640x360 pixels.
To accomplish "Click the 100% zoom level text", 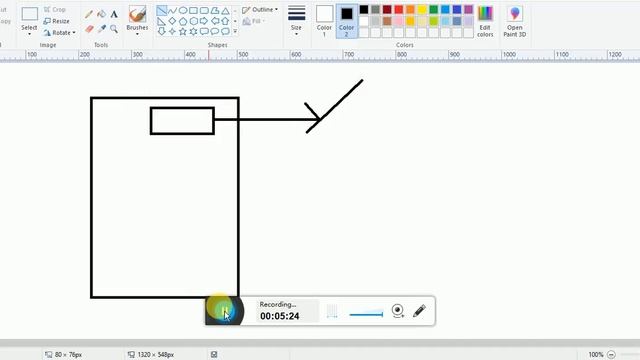I will pos(596,354).
